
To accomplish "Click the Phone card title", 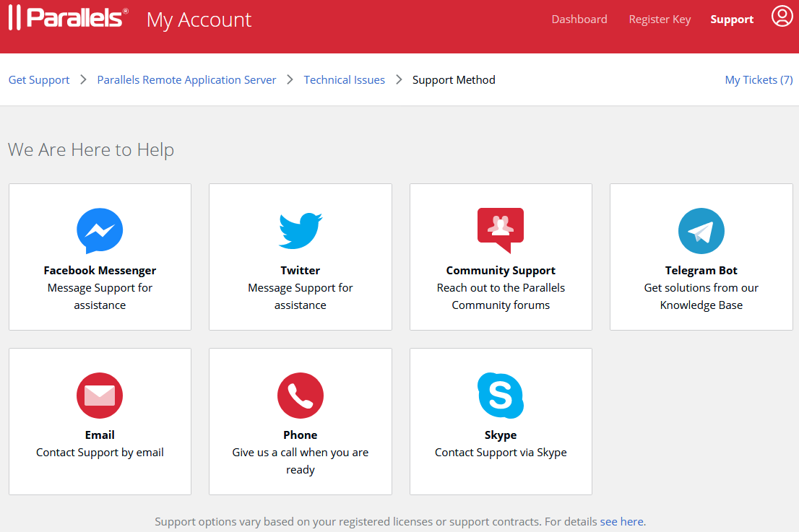I will pyautogui.click(x=300, y=435).
